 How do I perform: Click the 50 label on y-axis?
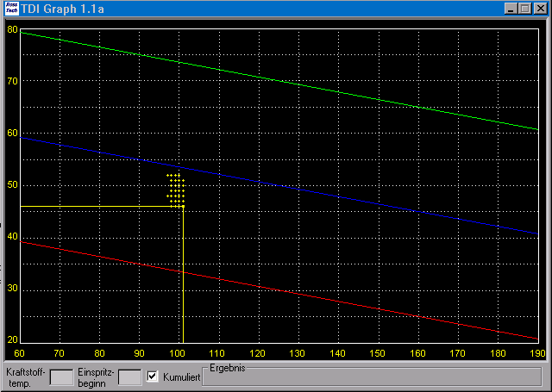pyautogui.click(x=12, y=184)
